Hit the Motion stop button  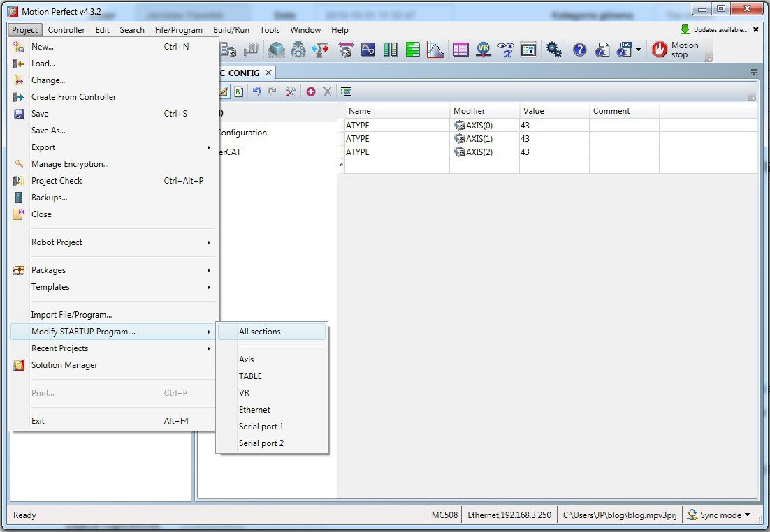tap(675, 50)
